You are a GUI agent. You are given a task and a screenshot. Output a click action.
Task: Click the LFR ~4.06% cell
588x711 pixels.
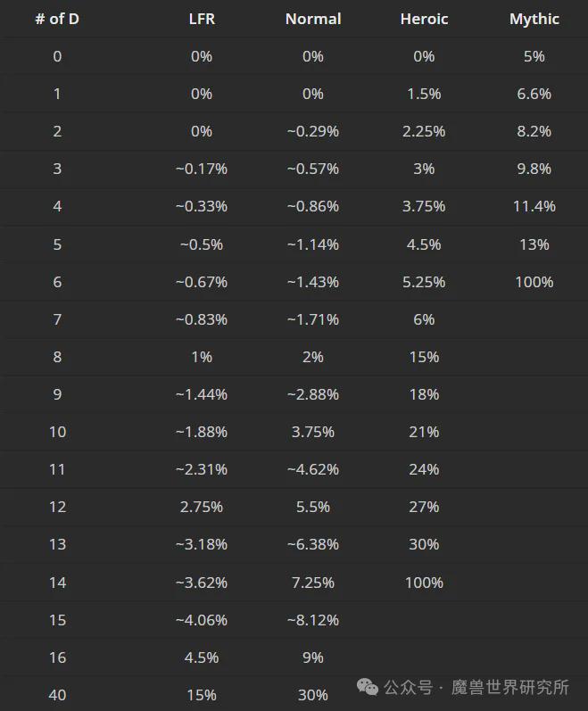coord(202,620)
